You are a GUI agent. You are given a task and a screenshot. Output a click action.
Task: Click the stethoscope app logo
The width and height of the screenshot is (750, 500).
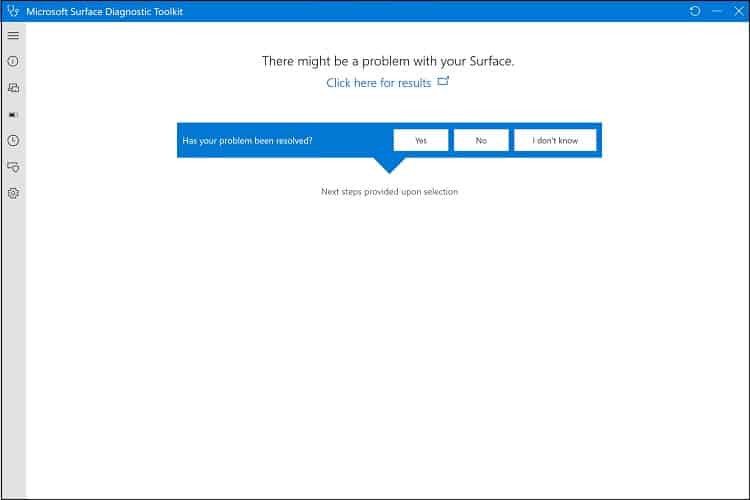[x=13, y=11]
